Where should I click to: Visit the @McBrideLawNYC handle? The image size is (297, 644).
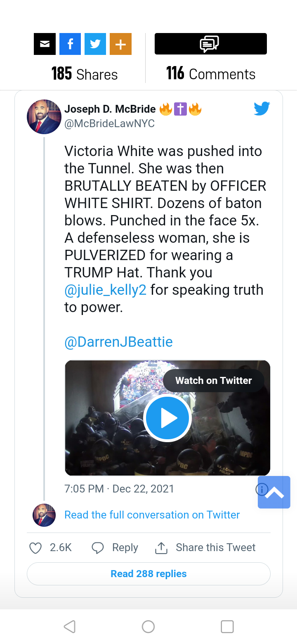[x=109, y=124]
